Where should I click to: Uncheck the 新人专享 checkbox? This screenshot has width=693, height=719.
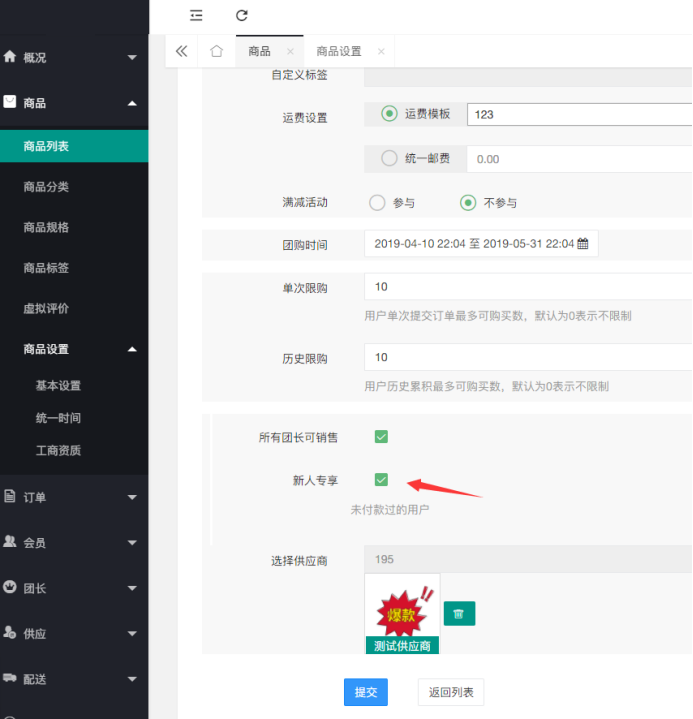pos(381,480)
